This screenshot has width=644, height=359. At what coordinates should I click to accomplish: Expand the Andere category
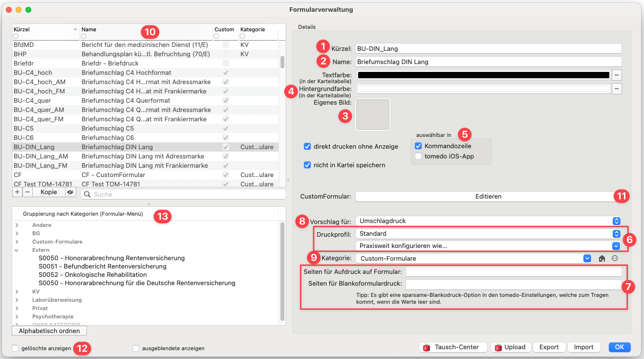pos(17,225)
